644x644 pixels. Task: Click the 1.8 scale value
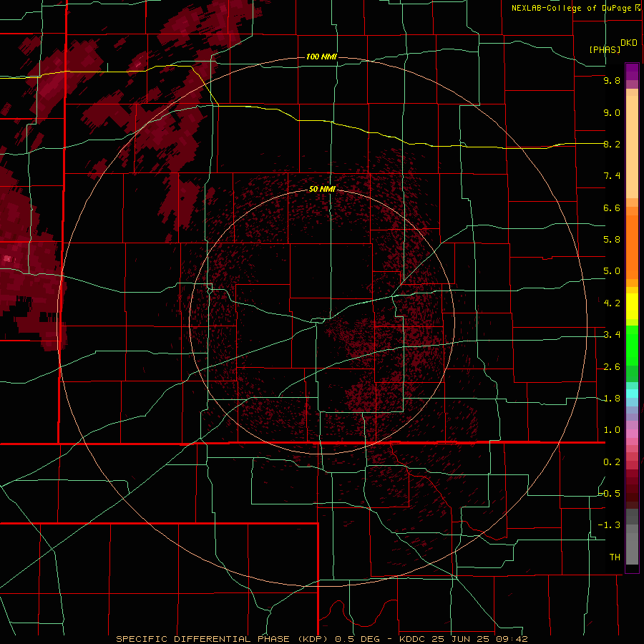(612, 399)
